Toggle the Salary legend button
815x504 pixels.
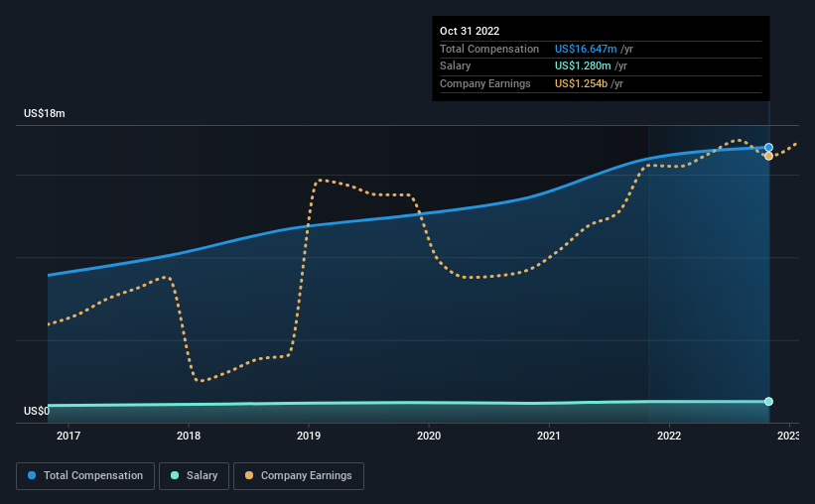[x=194, y=476]
